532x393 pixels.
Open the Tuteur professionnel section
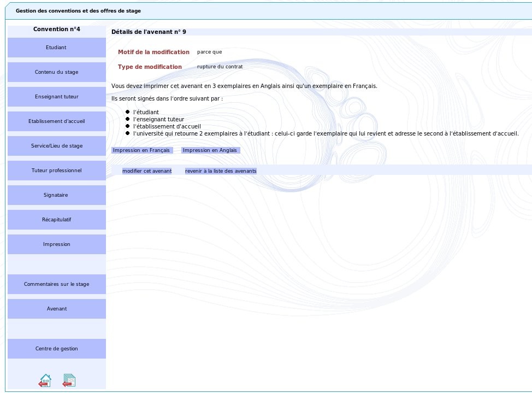(56, 171)
